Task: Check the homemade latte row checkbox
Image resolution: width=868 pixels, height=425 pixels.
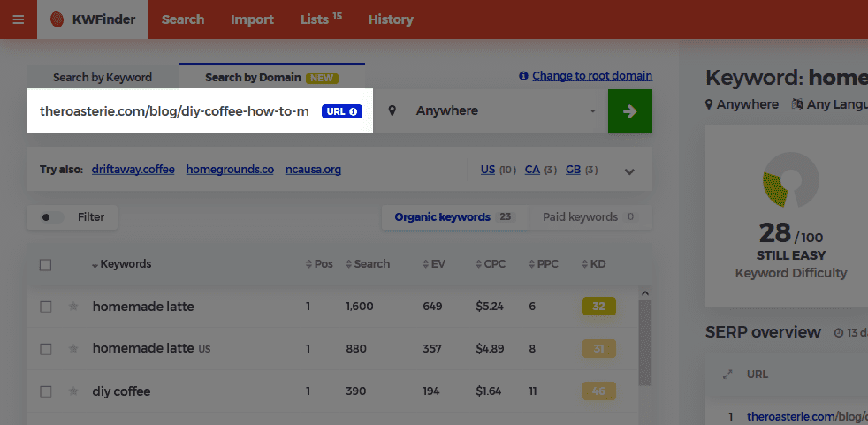Action: (45, 307)
